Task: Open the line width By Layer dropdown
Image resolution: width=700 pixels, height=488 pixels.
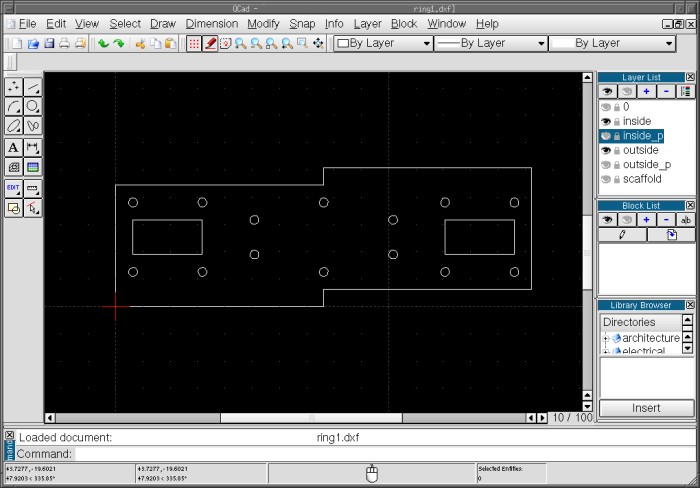Action: point(491,43)
